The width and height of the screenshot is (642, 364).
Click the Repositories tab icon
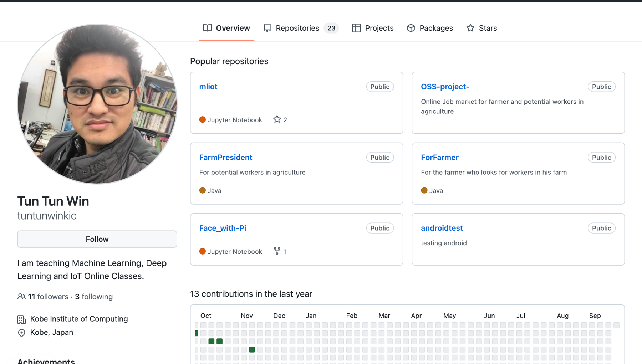point(267,28)
